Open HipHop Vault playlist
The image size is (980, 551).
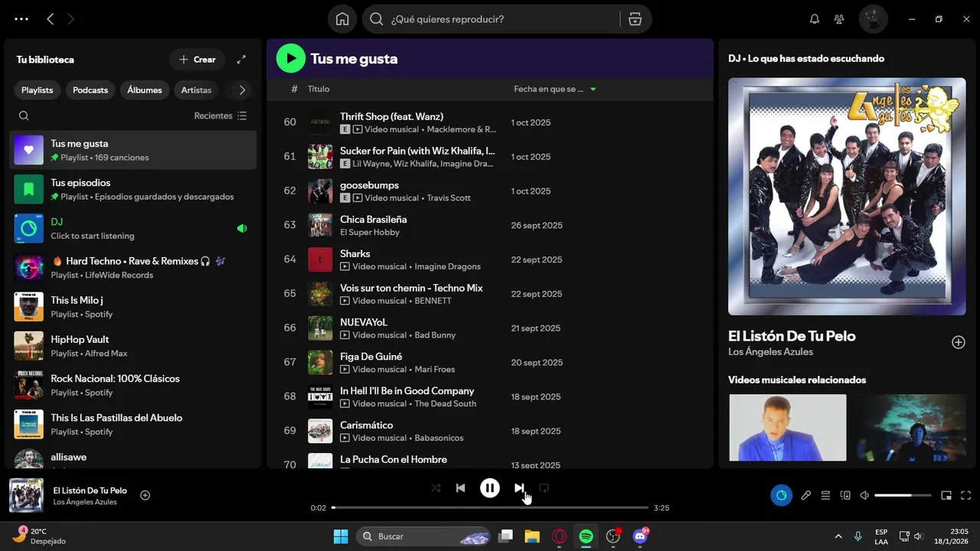pyautogui.click(x=133, y=346)
